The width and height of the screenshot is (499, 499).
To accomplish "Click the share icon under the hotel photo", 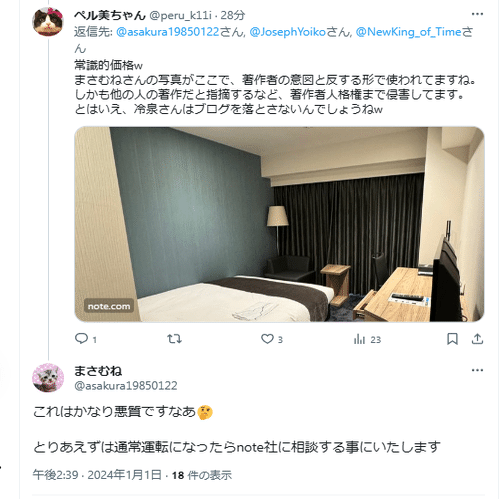I will pyautogui.click(x=477, y=339).
